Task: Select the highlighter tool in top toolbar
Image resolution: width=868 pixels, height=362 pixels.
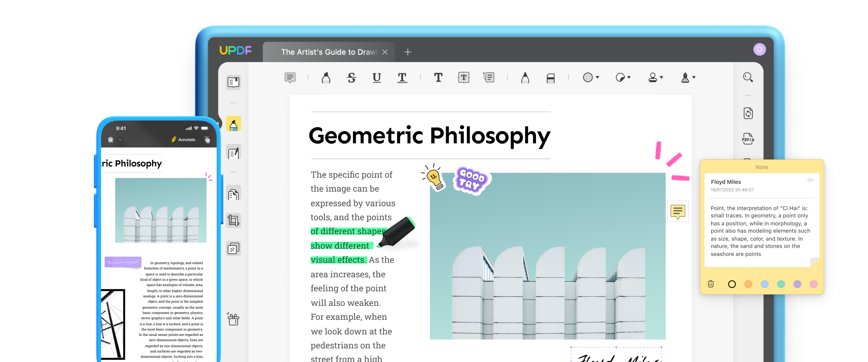Action: [x=326, y=78]
